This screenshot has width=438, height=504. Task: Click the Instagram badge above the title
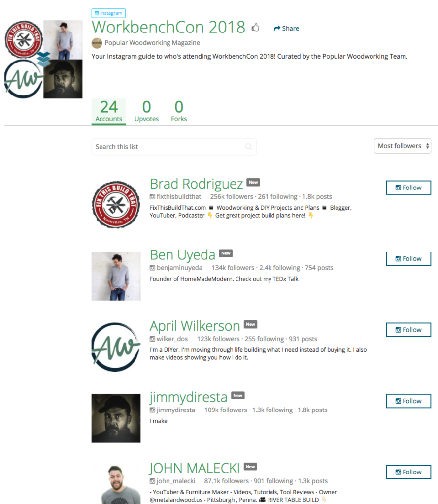point(108,13)
